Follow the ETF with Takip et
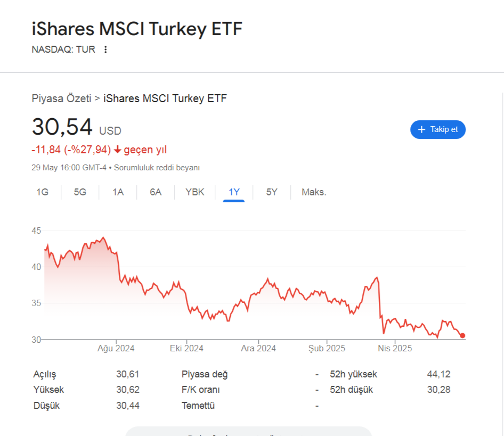The height and width of the screenshot is (436, 504). 438,129
